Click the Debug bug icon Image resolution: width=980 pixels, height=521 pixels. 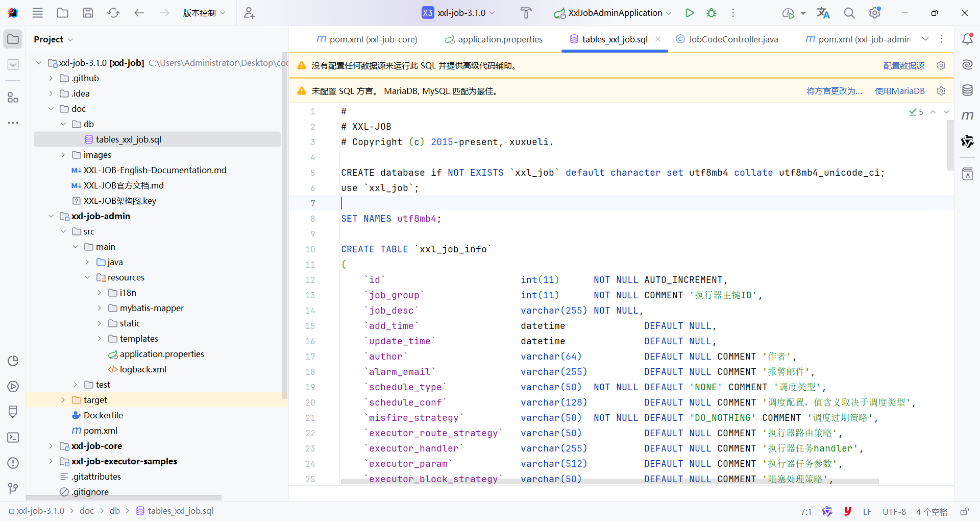tap(712, 13)
